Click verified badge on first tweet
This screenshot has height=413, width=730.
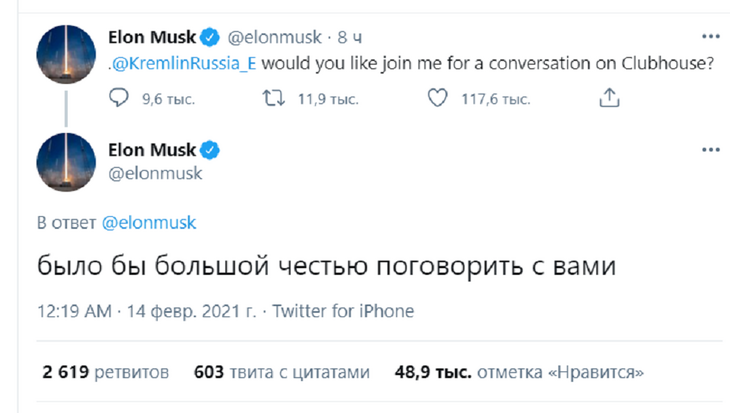[x=211, y=38]
